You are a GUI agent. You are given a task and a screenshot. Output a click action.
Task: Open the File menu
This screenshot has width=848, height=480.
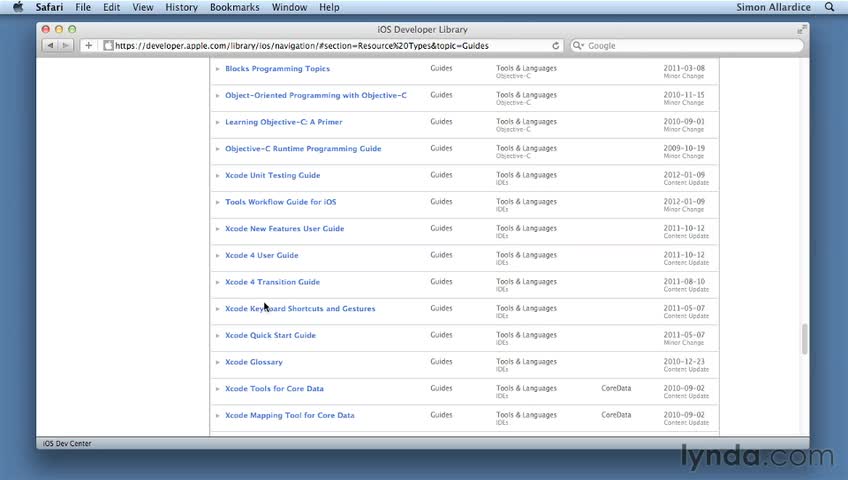pyautogui.click(x=83, y=7)
